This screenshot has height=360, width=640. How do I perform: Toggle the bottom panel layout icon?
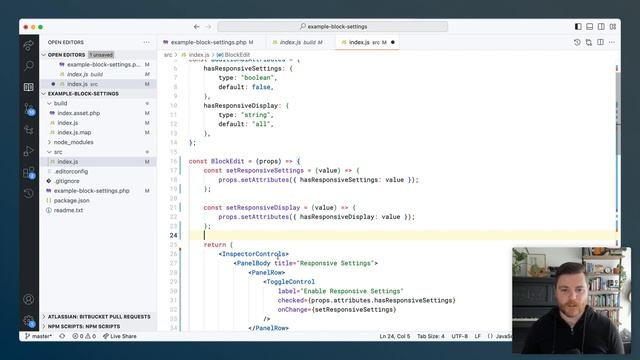click(589, 27)
